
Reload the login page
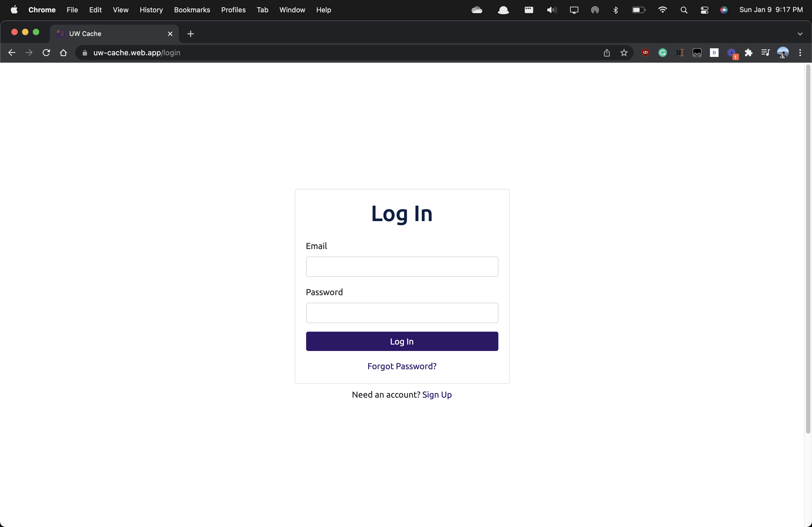click(46, 53)
